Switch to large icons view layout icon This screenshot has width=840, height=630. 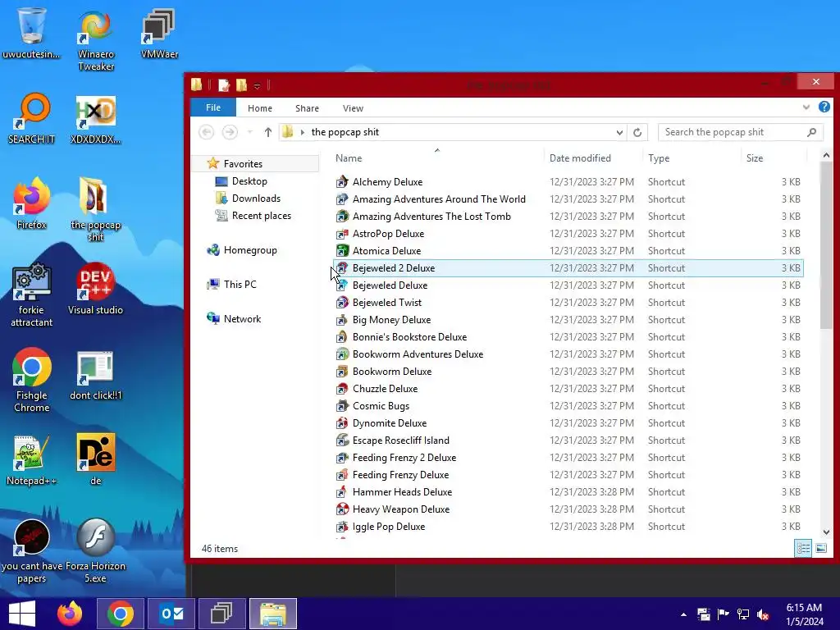tap(820, 548)
